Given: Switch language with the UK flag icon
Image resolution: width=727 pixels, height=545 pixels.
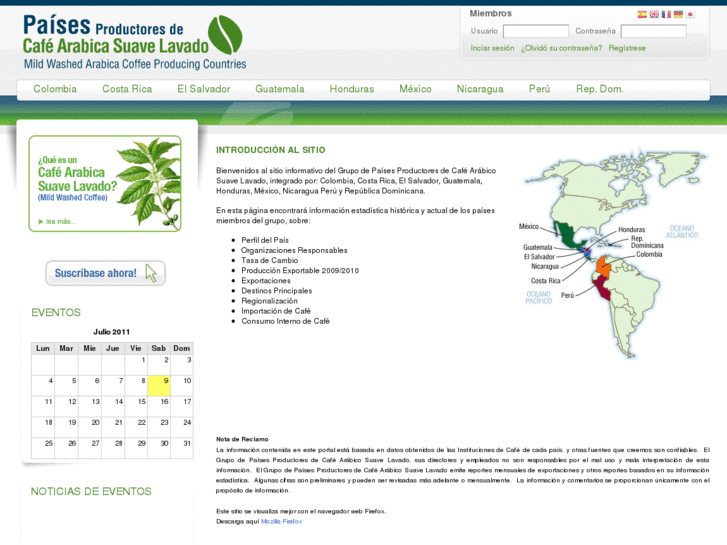Looking at the screenshot, I should click(x=654, y=14).
